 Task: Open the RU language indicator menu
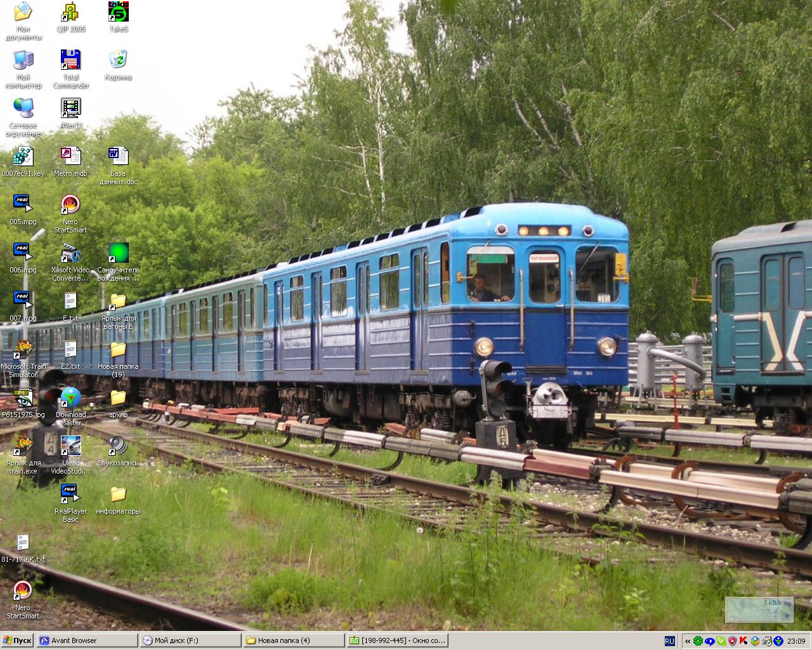coord(669,641)
